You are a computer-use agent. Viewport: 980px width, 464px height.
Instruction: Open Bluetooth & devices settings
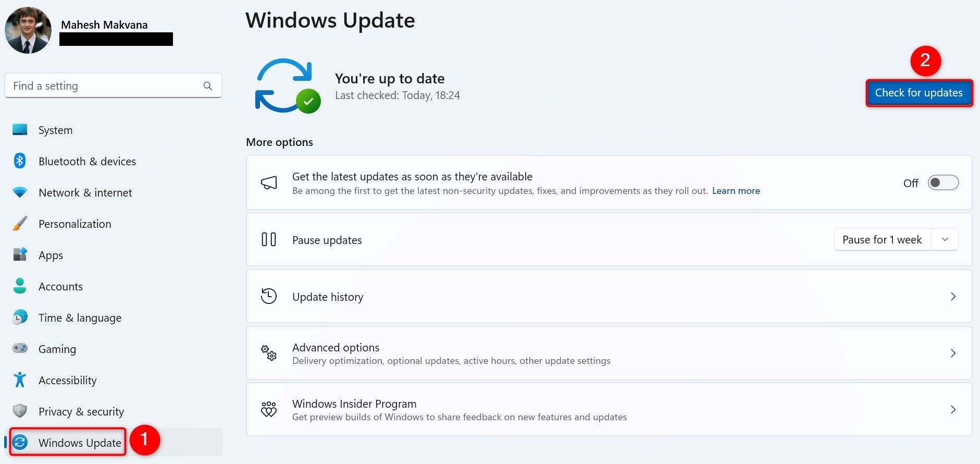[x=113, y=161]
